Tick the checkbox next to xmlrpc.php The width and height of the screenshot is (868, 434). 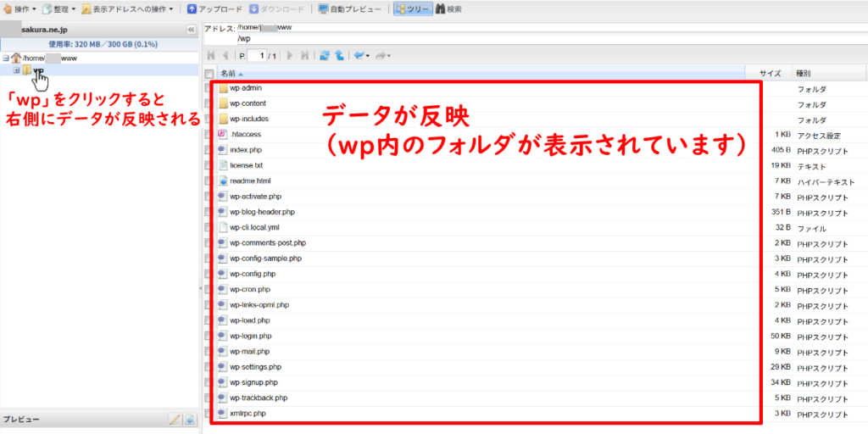(x=209, y=413)
